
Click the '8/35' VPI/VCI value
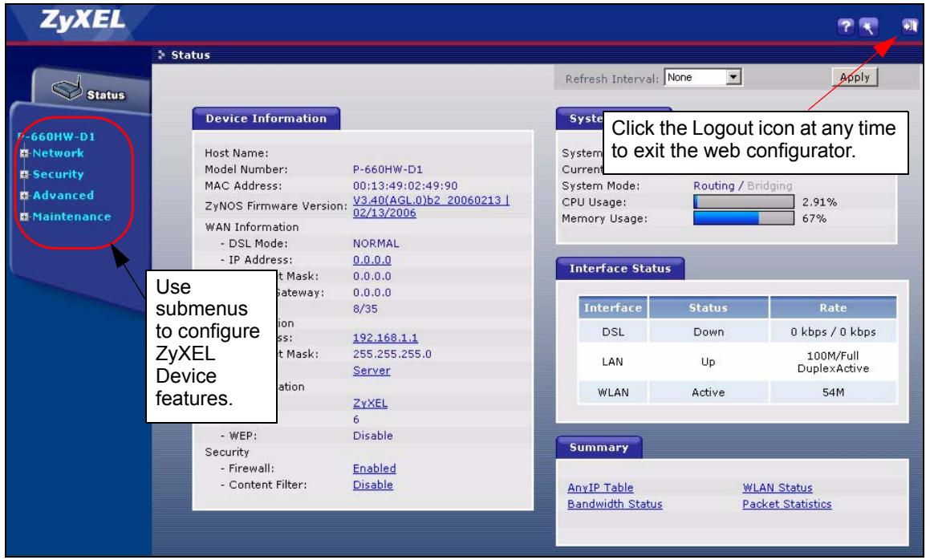click(365, 308)
